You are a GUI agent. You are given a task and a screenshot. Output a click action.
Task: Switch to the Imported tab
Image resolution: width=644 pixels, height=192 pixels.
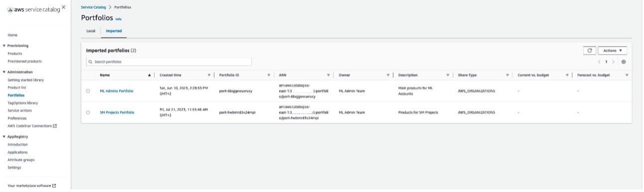click(x=114, y=31)
